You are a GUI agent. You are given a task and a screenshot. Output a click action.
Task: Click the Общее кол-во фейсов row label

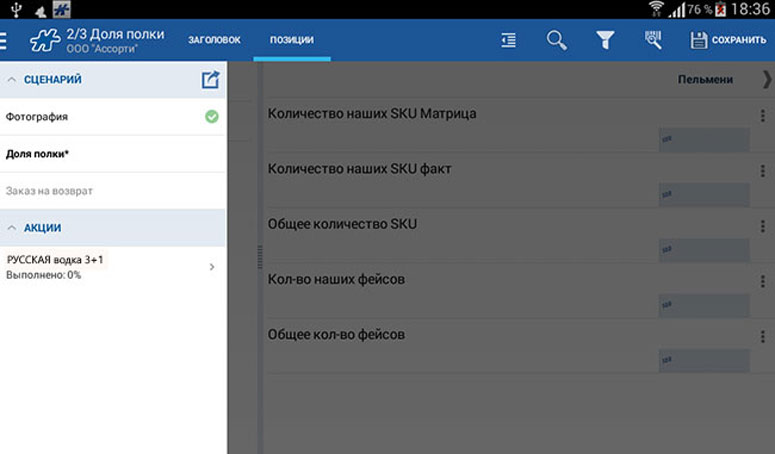[x=336, y=335]
